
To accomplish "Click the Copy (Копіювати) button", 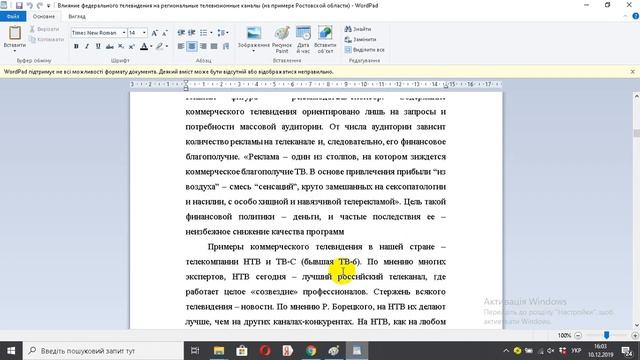I will (47, 39).
